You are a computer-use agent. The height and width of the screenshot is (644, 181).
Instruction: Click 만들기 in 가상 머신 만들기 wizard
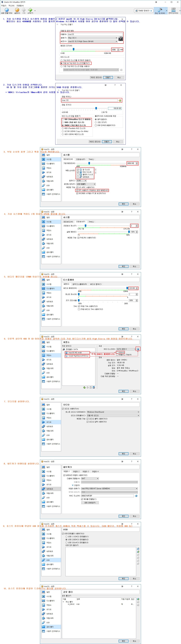point(108,78)
